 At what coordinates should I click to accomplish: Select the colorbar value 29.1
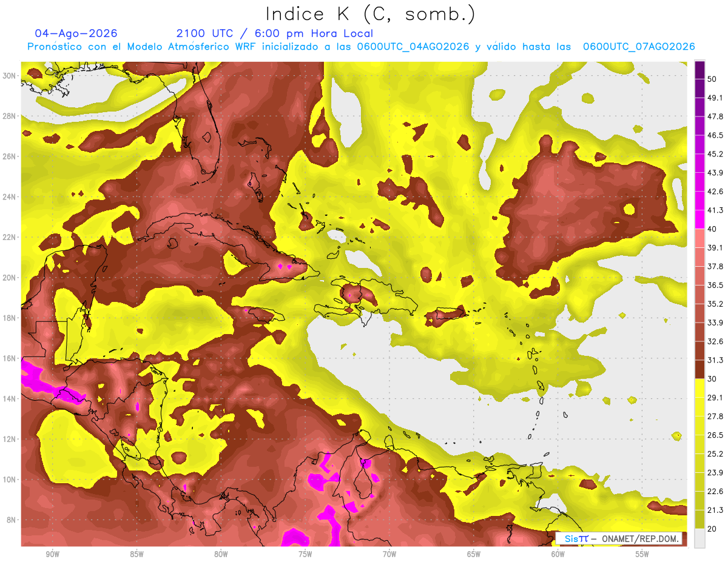tap(715, 398)
